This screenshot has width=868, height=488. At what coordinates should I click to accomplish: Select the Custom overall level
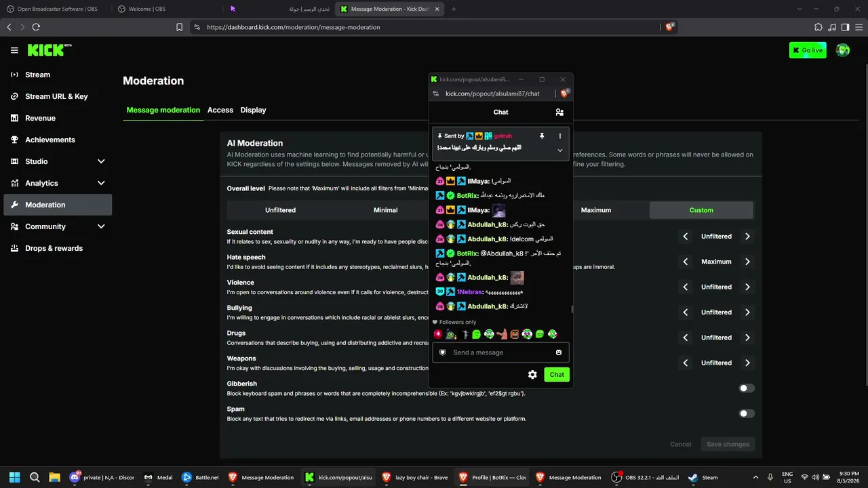(x=701, y=210)
